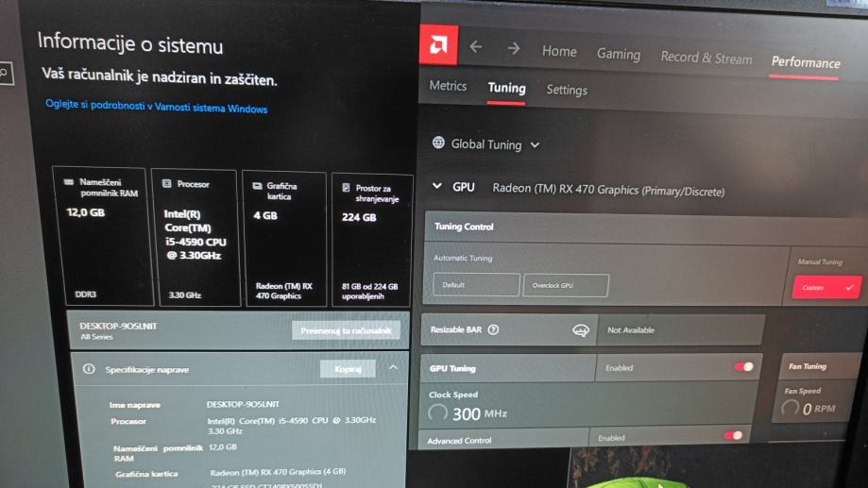Click the Ime naprave row value
The height and width of the screenshot is (488, 868).
[x=243, y=404]
